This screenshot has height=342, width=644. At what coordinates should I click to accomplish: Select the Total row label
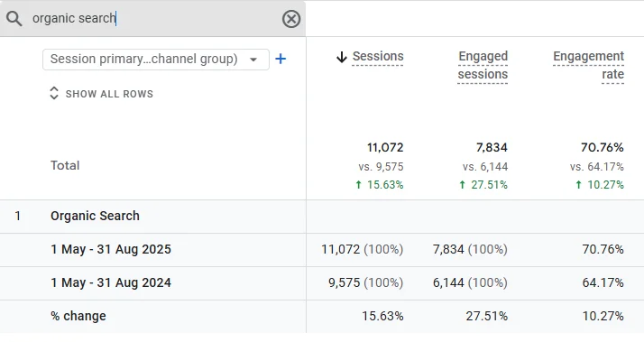[65, 165]
